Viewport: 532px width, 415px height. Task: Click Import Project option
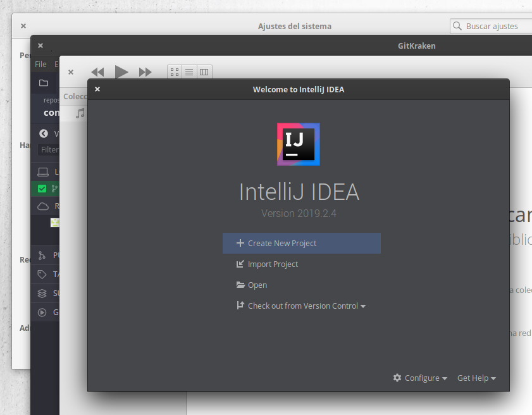268,264
